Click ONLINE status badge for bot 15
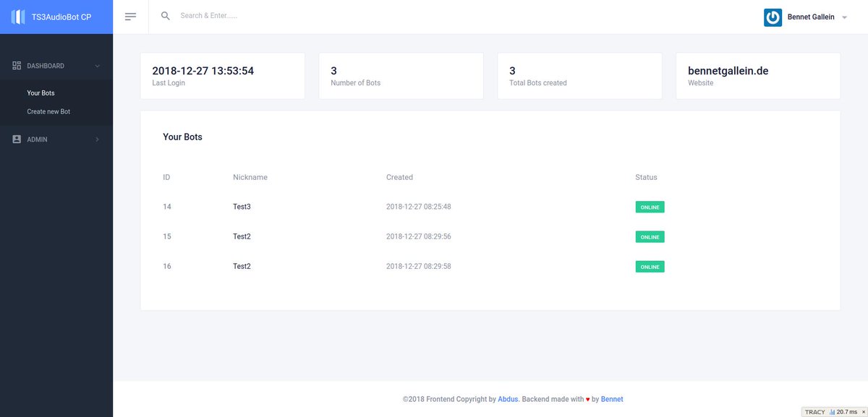 [x=650, y=237]
